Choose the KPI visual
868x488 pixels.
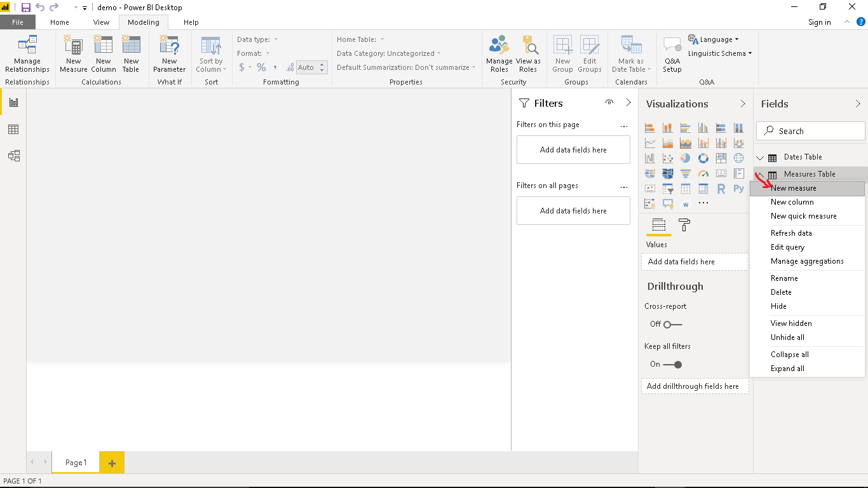click(650, 189)
